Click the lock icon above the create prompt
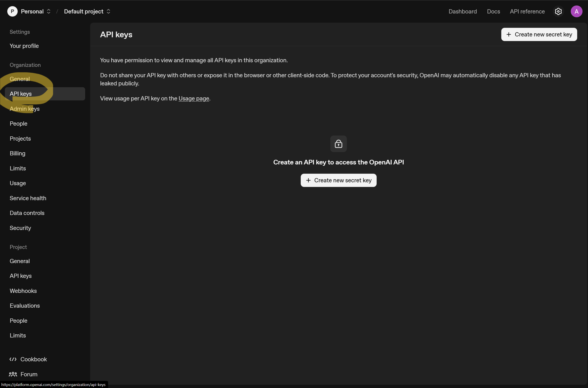This screenshot has height=388, width=588. (x=338, y=144)
